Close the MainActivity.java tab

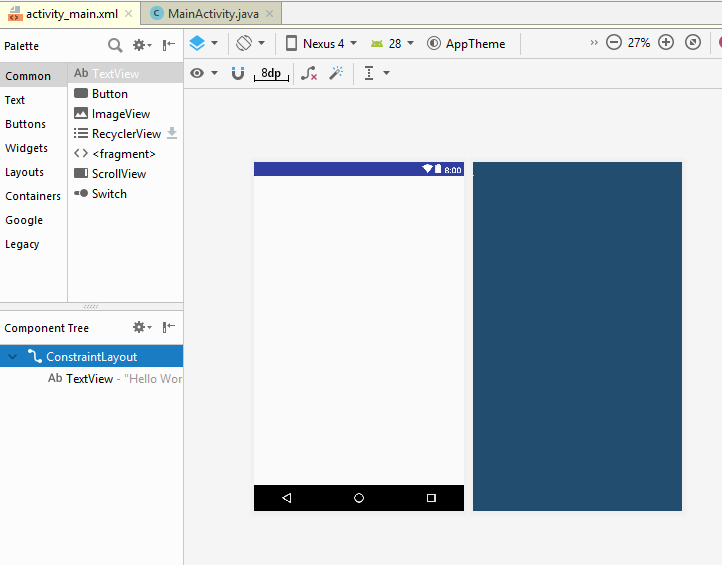[270, 14]
